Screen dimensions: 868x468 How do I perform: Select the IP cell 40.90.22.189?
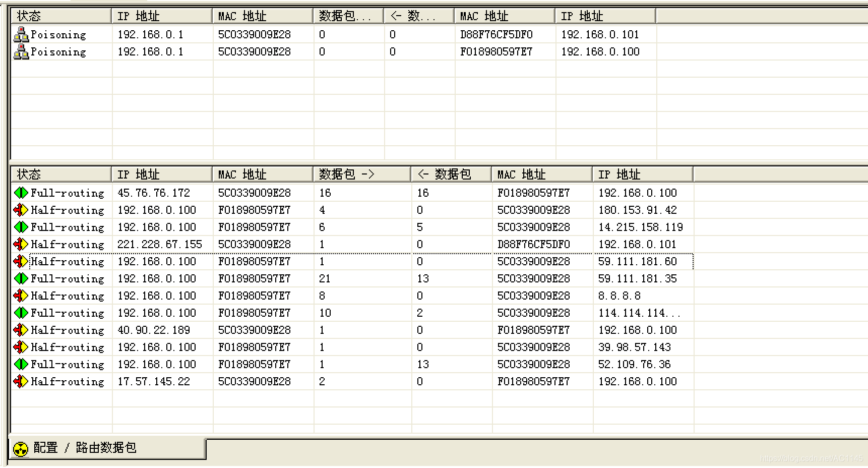154,330
